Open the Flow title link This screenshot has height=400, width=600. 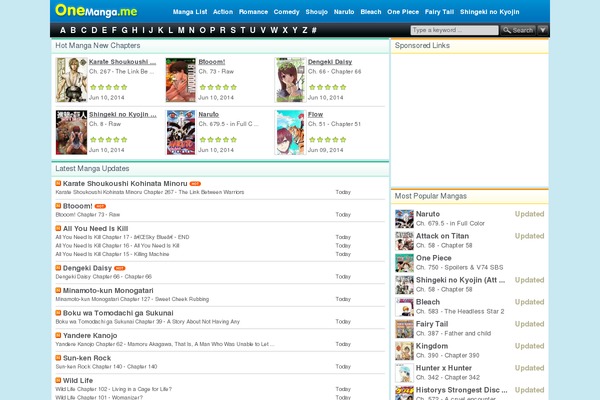[315, 114]
